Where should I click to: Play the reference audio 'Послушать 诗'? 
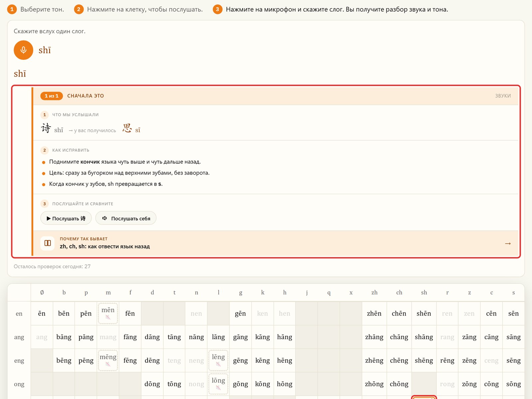(66, 218)
